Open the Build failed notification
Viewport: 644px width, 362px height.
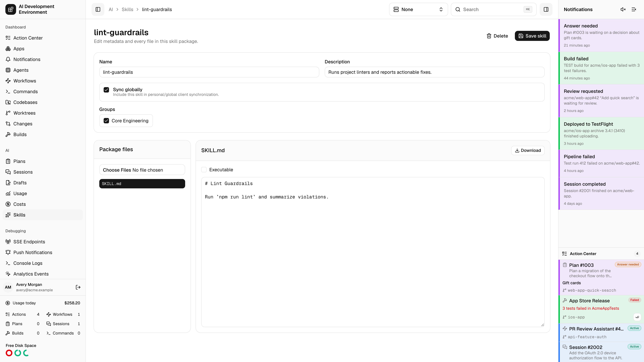pyautogui.click(x=601, y=68)
